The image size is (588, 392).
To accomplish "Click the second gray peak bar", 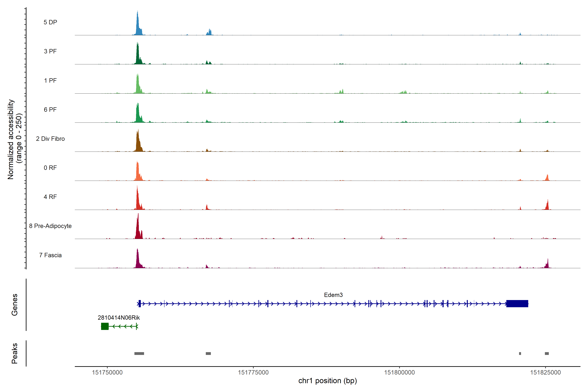I will tap(208, 353).
